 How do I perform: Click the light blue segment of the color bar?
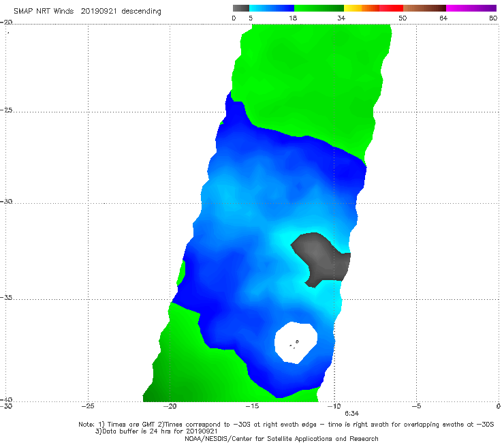pos(272,8)
